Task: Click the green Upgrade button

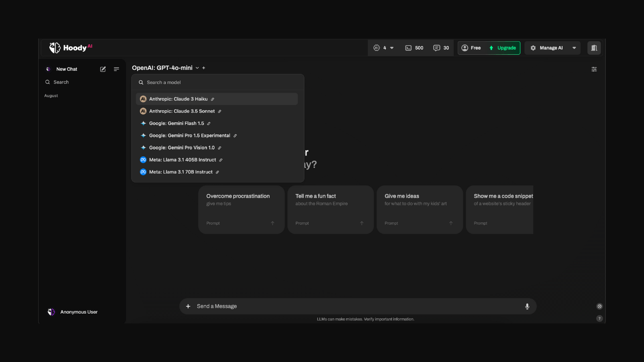Action: click(502, 48)
